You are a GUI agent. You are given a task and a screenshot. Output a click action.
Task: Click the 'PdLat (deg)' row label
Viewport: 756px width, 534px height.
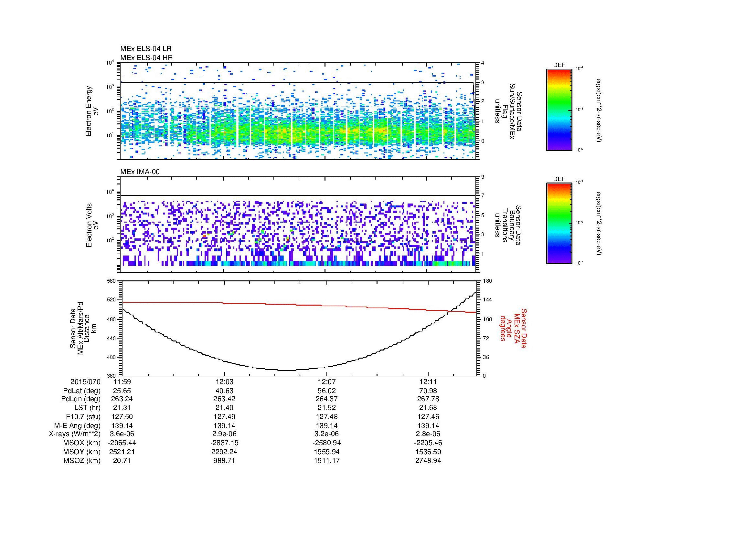point(82,391)
